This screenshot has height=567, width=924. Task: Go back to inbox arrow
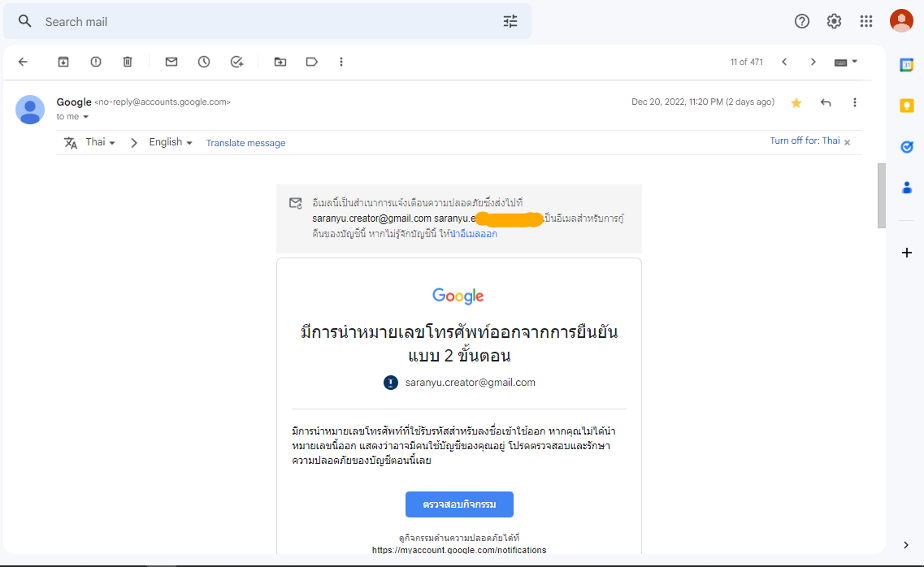tap(23, 62)
